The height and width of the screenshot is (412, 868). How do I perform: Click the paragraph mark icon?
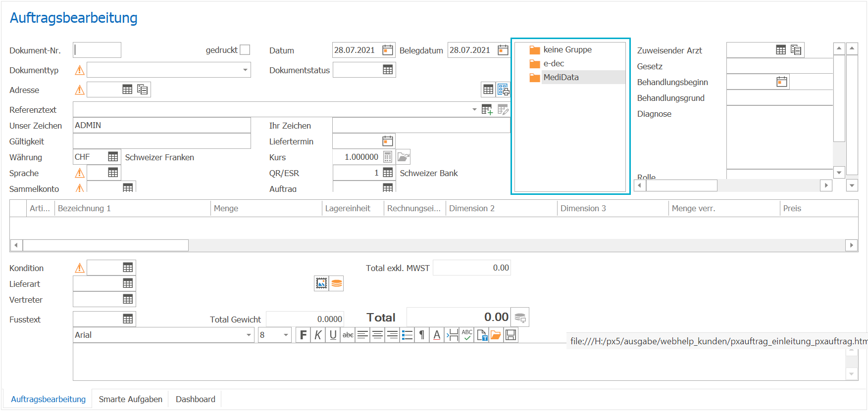click(x=422, y=335)
